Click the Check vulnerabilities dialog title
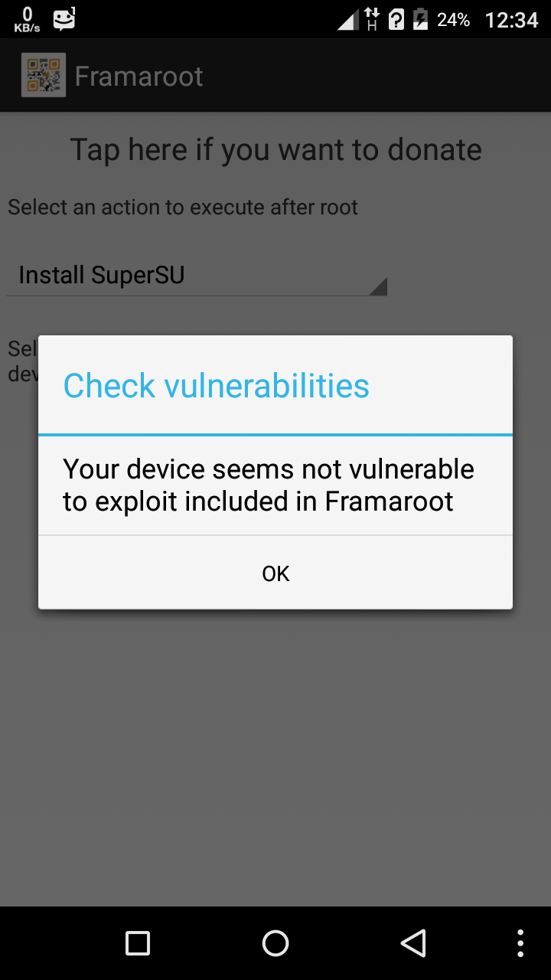 [217, 386]
